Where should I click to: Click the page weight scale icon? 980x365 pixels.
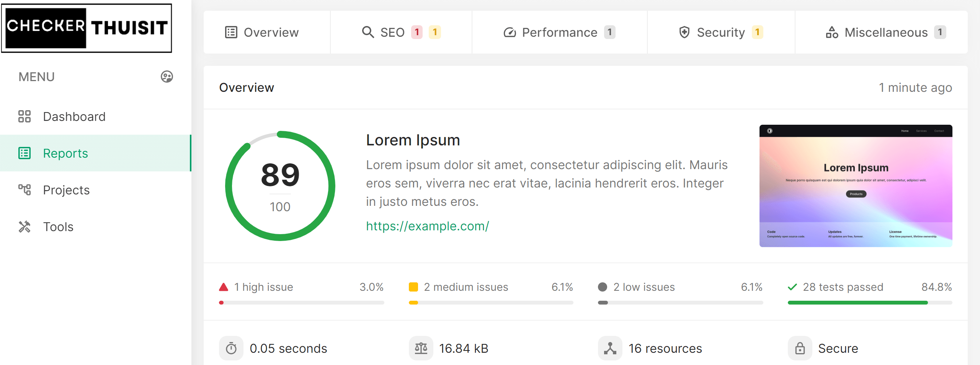pyautogui.click(x=421, y=348)
